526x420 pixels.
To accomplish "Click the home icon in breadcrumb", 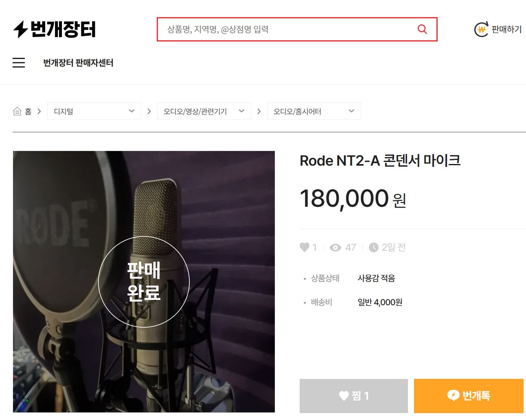I will [x=17, y=111].
